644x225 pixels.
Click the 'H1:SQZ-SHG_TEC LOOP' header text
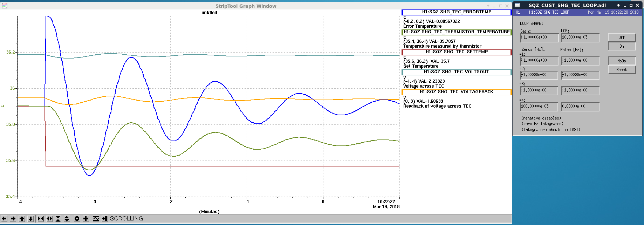point(549,12)
